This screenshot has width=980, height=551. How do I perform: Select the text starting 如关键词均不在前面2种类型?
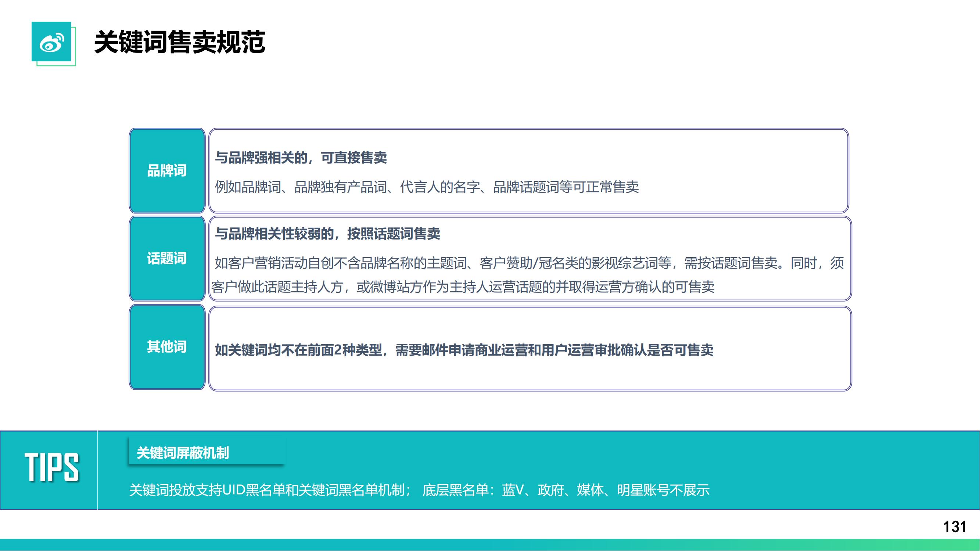pyautogui.click(x=464, y=350)
